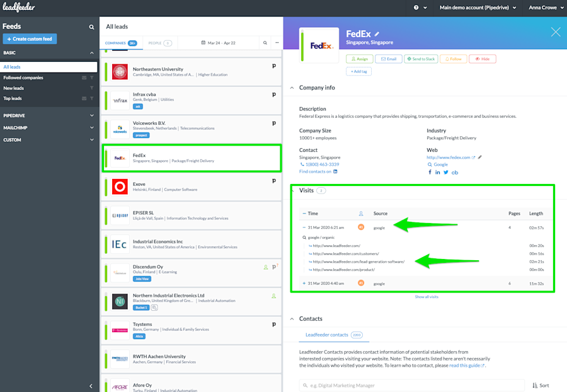Select New leads feed
The width and height of the screenshot is (567, 392).
tap(14, 88)
